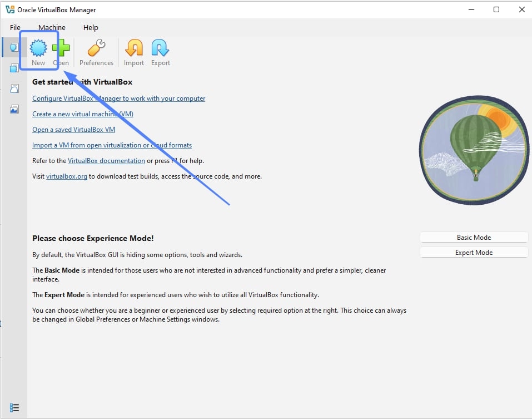532x419 pixels.
Task: Click Open a saved VirtualBox VM link
Action: 73,130
